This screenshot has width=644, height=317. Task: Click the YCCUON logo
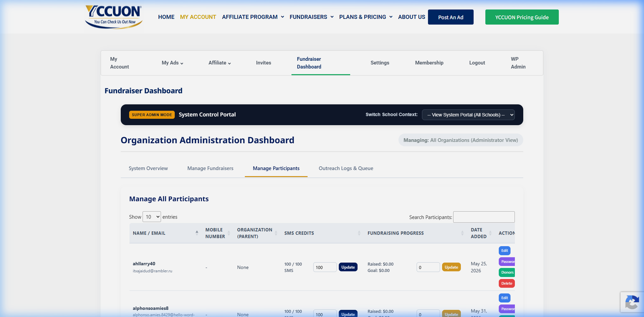coord(114,17)
